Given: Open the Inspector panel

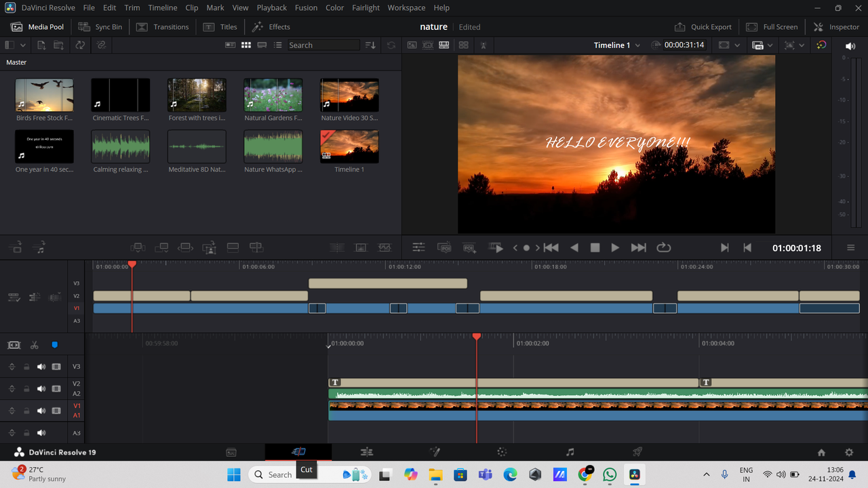Looking at the screenshot, I should (837, 27).
